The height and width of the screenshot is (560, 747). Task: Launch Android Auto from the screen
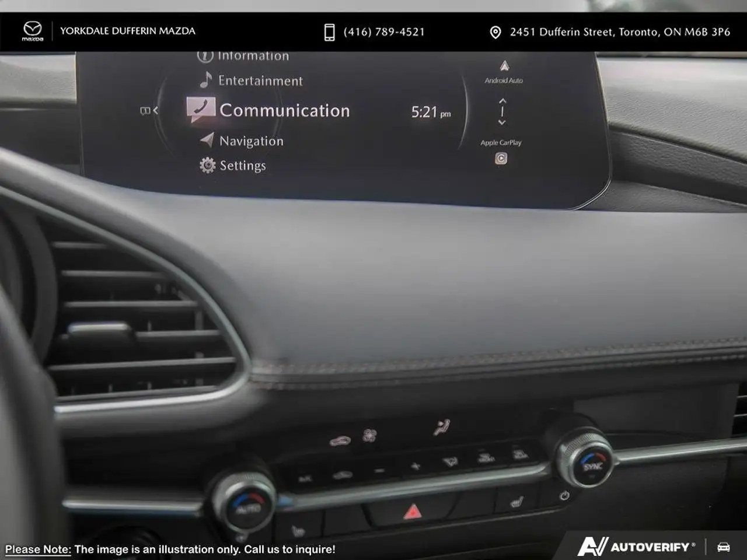tap(504, 72)
